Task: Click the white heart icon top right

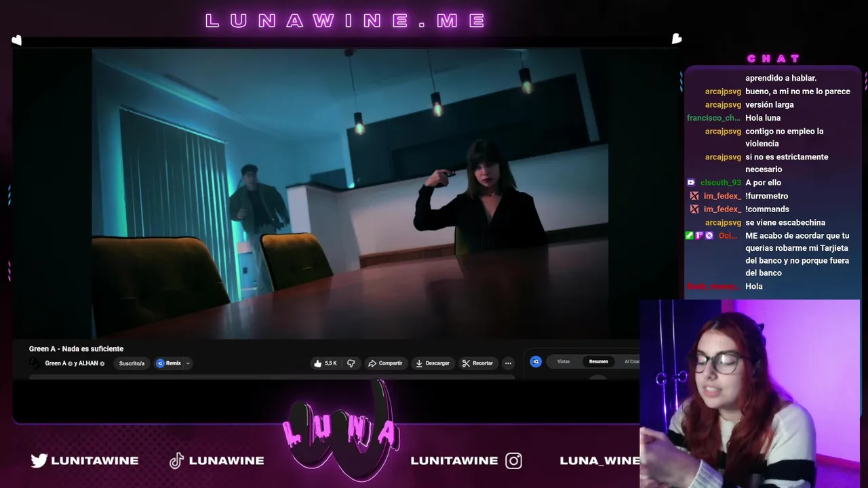Action: tap(677, 39)
